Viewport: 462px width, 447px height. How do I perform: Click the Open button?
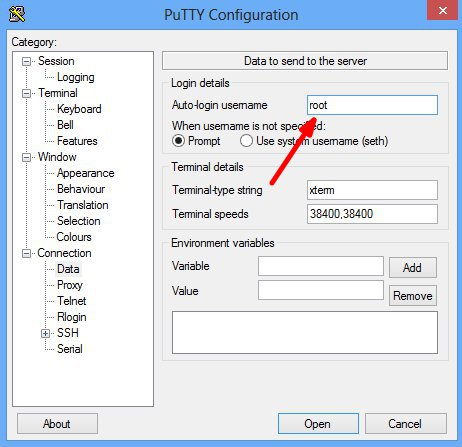pyautogui.click(x=318, y=424)
